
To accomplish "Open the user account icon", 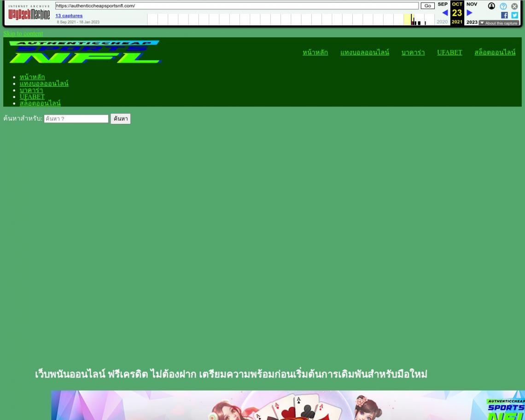I will [x=491, y=6].
